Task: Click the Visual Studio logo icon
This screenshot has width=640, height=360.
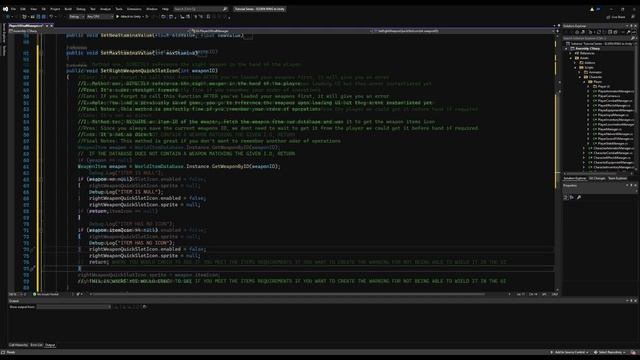Action: point(5,9)
